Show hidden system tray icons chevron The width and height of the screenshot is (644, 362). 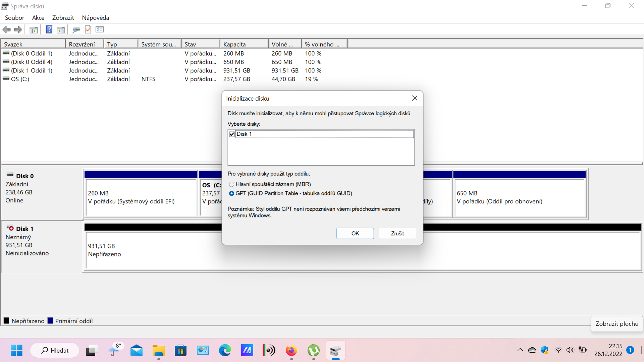coord(520,350)
